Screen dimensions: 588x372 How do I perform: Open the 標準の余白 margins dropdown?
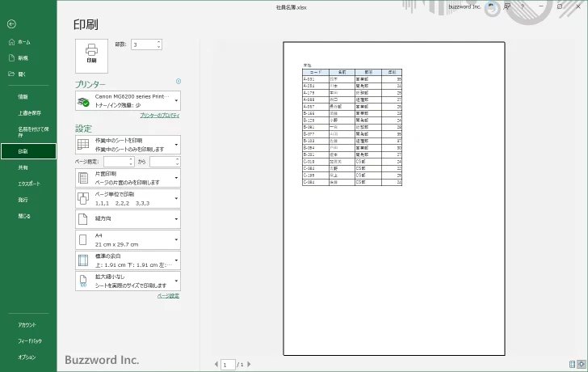(128, 260)
